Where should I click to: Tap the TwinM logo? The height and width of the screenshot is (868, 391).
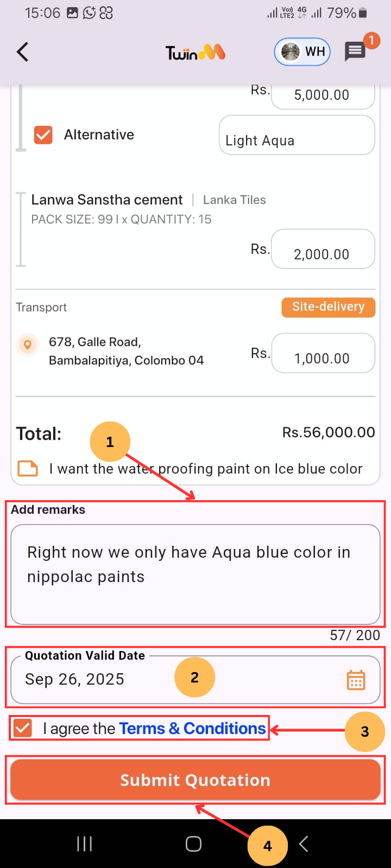click(195, 53)
